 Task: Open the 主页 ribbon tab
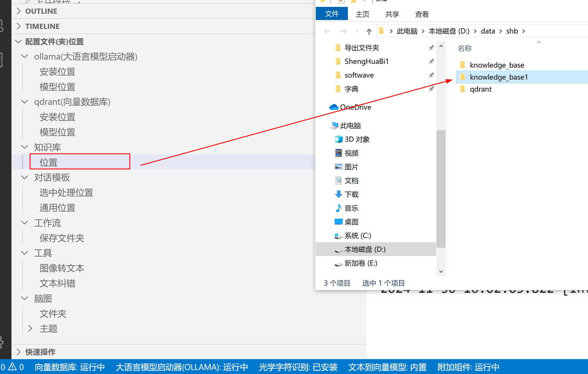point(362,14)
